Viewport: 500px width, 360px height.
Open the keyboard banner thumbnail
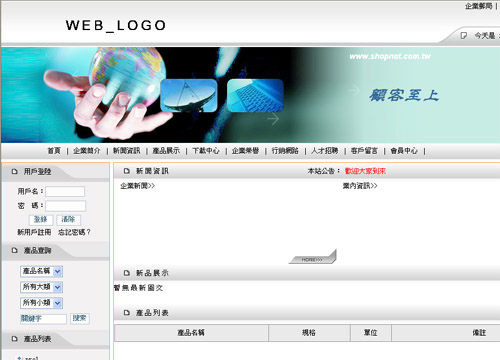(x=255, y=96)
